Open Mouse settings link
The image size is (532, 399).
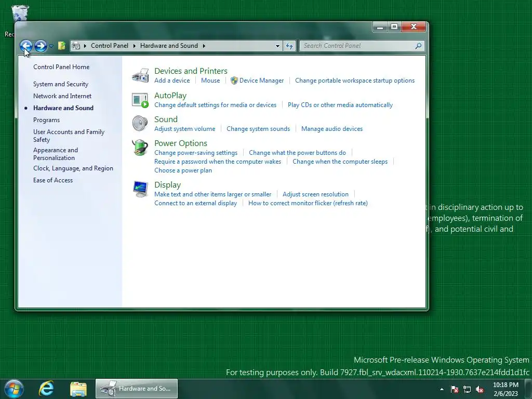tap(210, 81)
